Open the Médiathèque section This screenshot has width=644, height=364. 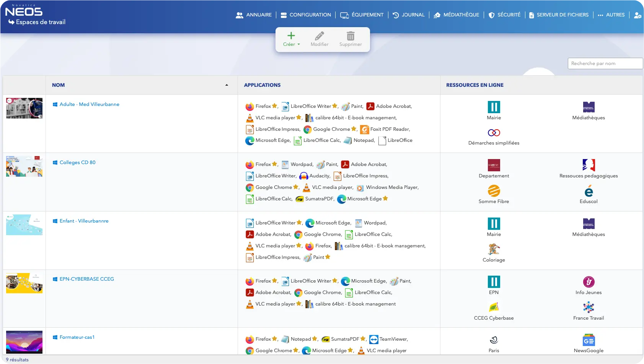pyautogui.click(x=457, y=15)
